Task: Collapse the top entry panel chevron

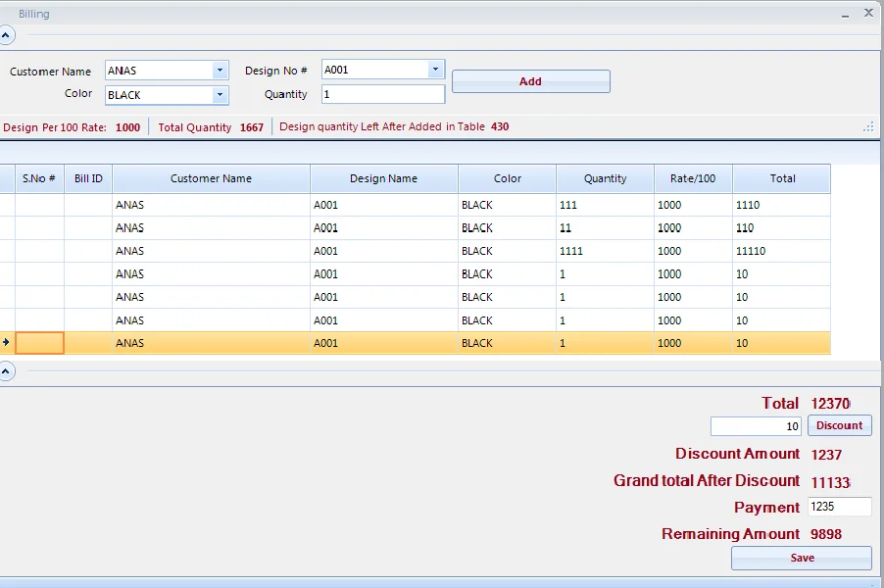Action: [x=6, y=35]
